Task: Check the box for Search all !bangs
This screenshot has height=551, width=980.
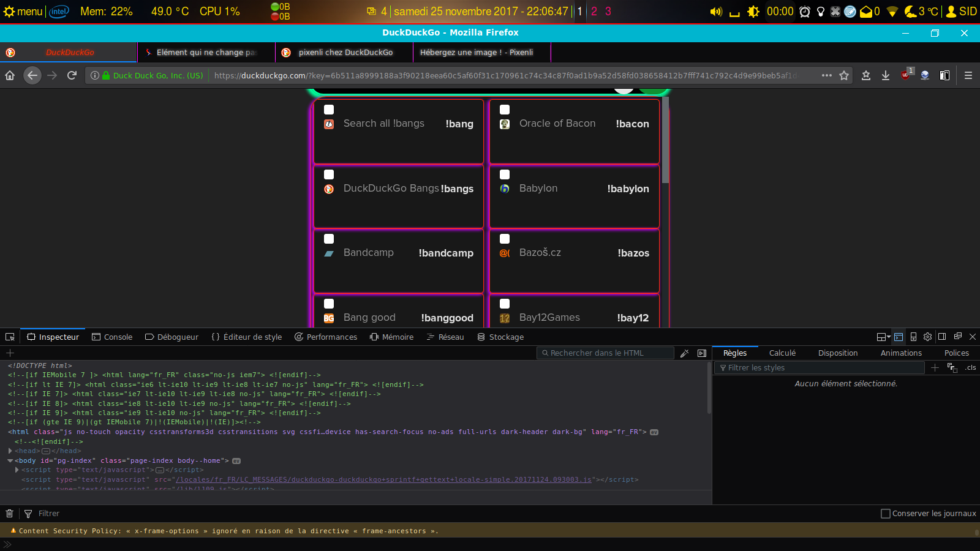Action: click(x=329, y=110)
